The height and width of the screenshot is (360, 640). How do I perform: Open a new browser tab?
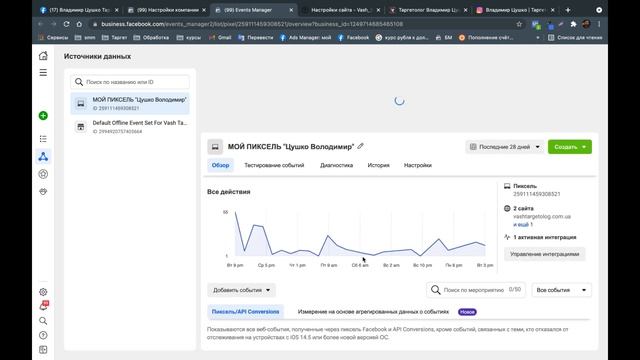(x=568, y=10)
